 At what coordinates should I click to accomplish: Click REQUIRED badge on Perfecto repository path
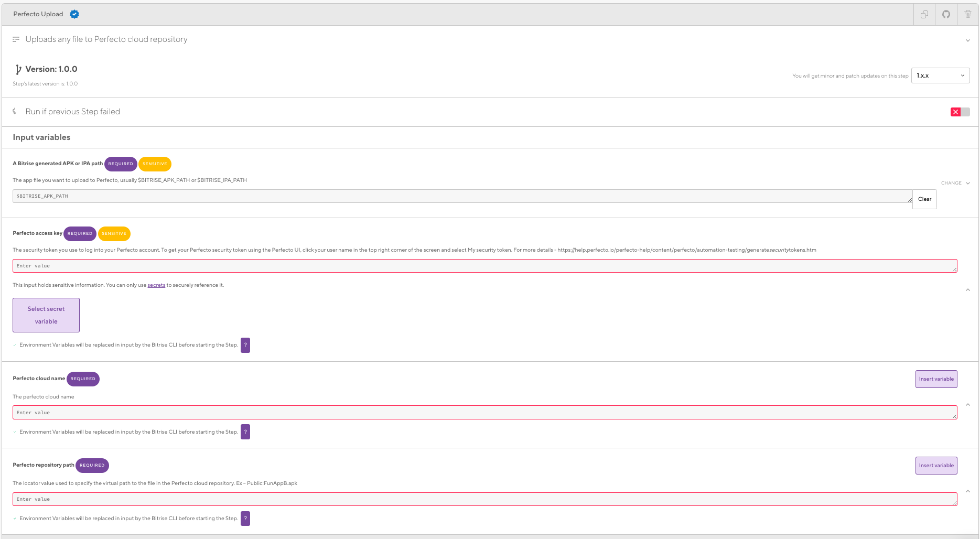click(x=92, y=466)
